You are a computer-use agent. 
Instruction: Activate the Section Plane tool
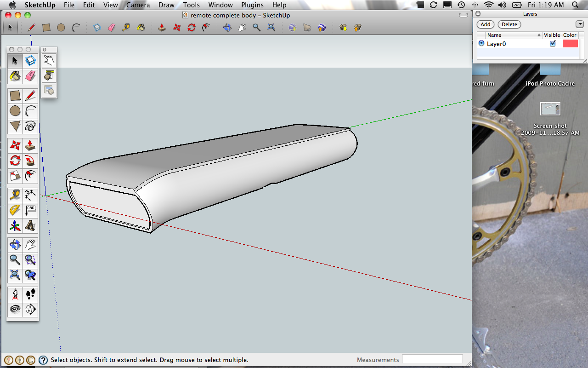point(30,309)
